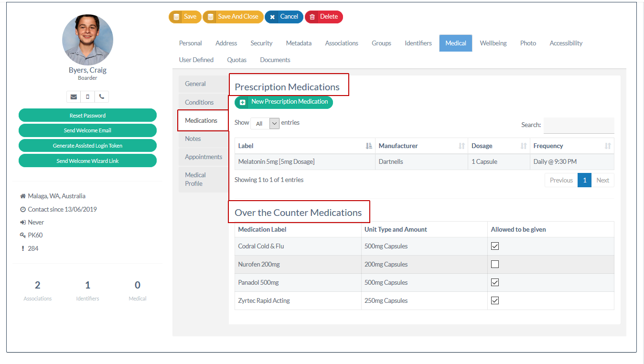The image size is (644, 364).
Task: Click the Manufacturer column sort arrows
Action: coord(462,146)
